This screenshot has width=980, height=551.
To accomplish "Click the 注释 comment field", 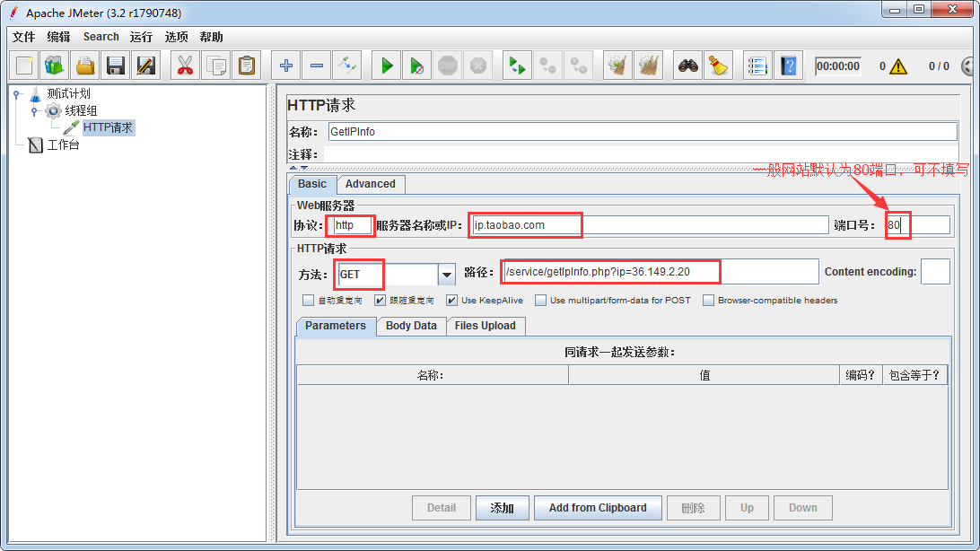I will click(x=641, y=154).
